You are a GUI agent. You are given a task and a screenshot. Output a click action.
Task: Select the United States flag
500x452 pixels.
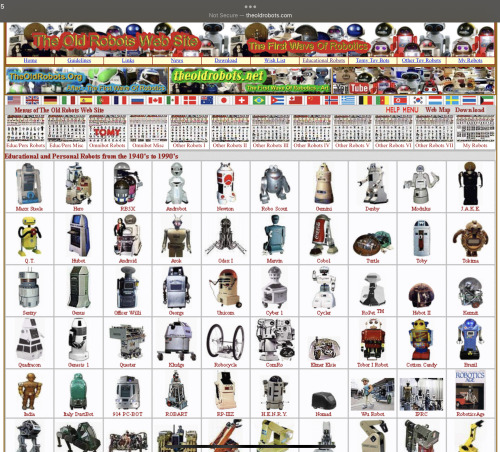[14, 100]
